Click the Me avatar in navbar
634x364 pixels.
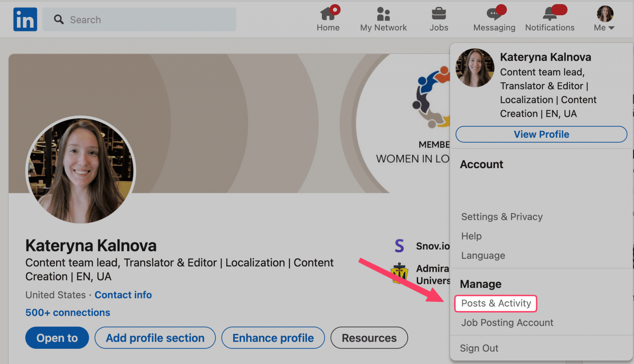[605, 14]
